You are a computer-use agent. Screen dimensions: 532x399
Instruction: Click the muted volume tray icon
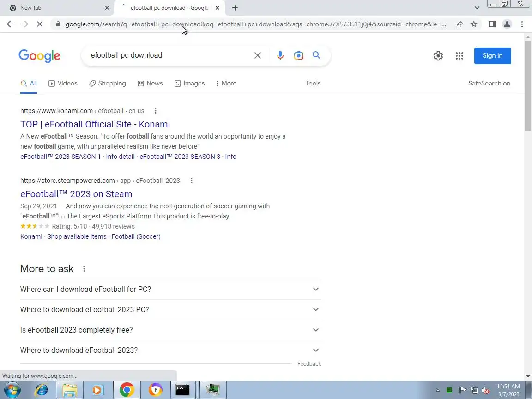click(485, 391)
